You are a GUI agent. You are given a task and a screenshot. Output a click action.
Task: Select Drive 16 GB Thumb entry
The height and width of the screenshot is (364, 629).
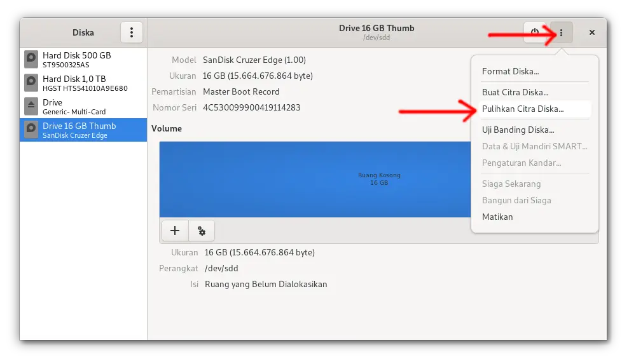click(x=83, y=130)
